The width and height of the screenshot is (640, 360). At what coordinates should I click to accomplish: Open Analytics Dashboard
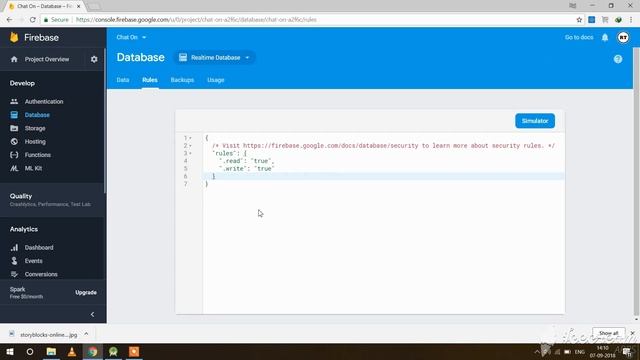[39, 247]
